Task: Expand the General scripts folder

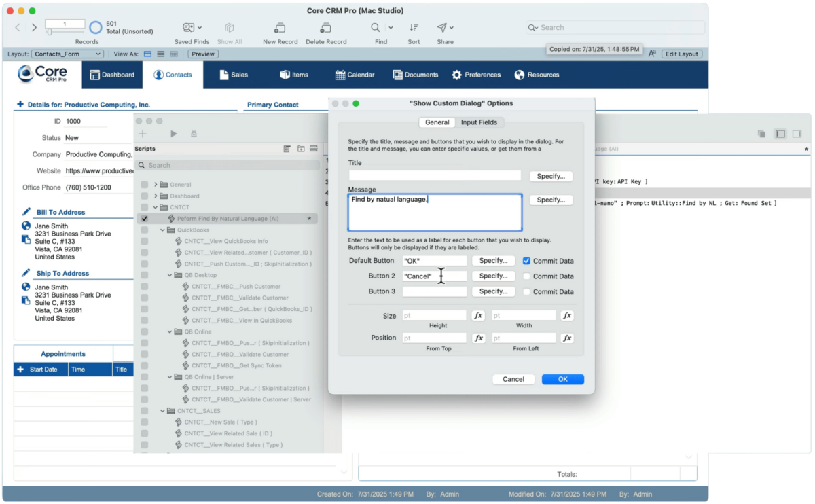Action: pyautogui.click(x=156, y=185)
